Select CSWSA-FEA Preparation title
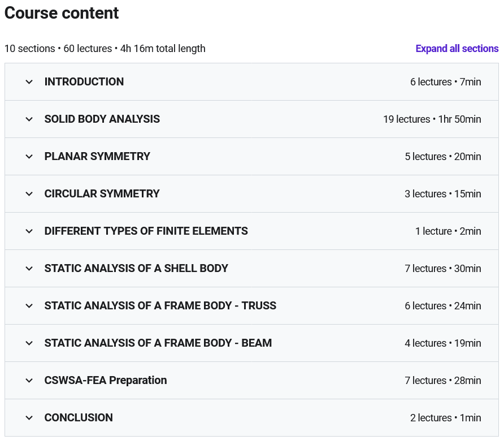Viewport: 504px width, 440px height. point(106,381)
